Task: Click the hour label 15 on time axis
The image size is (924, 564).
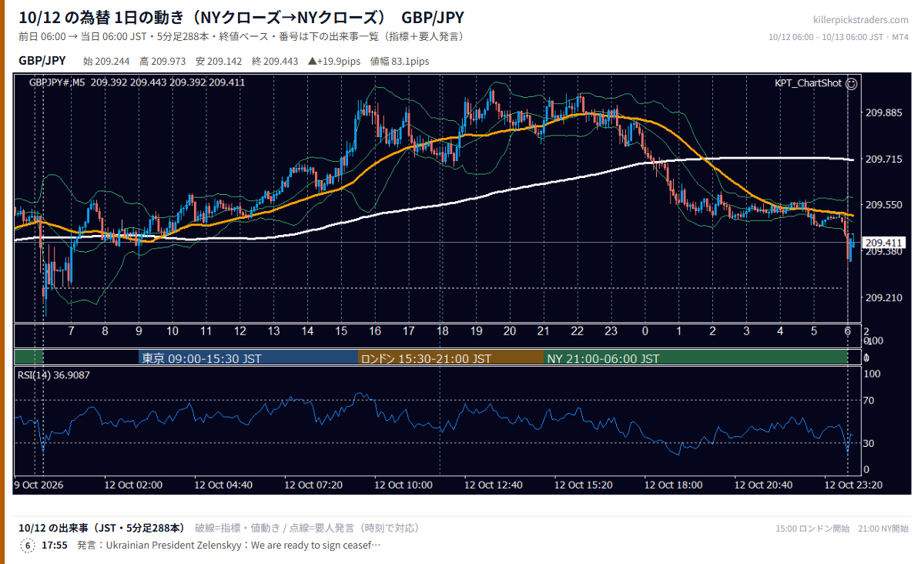Action: pyautogui.click(x=341, y=331)
